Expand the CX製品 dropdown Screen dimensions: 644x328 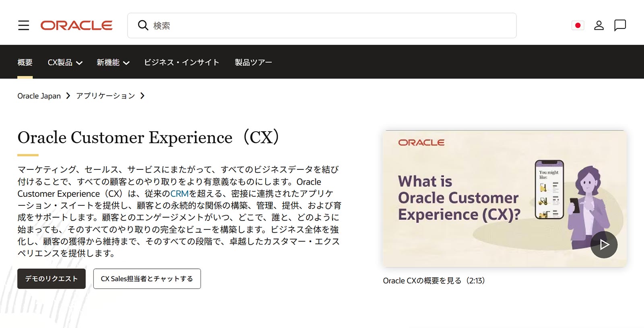pyautogui.click(x=65, y=62)
